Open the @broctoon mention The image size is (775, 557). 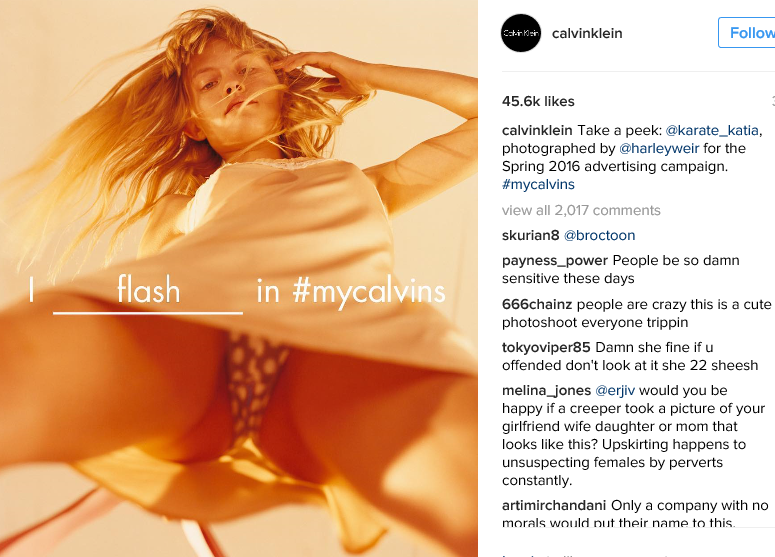pyautogui.click(x=600, y=235)
